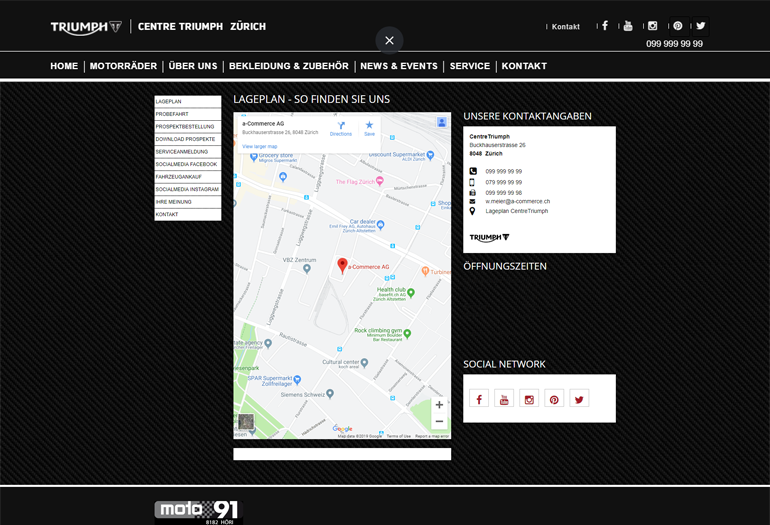
Task: Select PROBEFAHRT in the side menu
Action: pos(188,114)
